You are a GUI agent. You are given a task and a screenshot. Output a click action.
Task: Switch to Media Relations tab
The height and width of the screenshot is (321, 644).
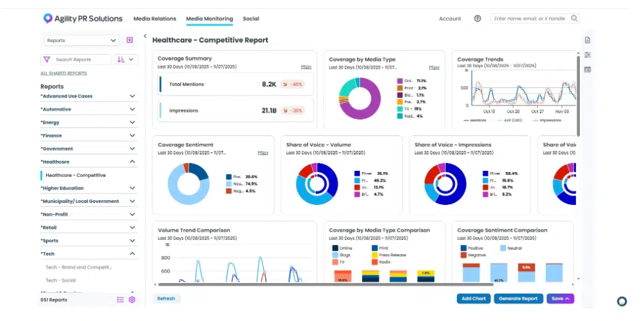click(x=155, y=19)
